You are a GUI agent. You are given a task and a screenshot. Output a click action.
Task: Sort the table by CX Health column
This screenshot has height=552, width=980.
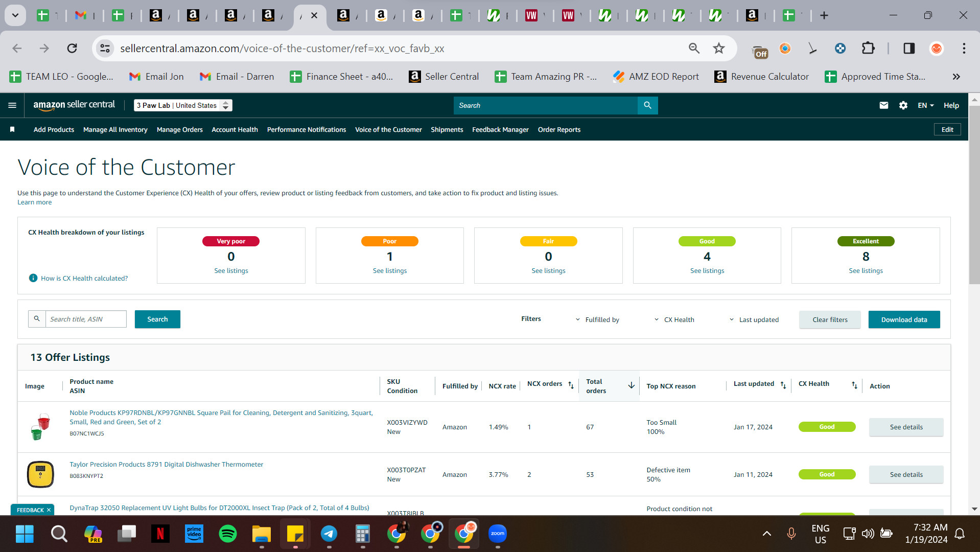(854, 385)
